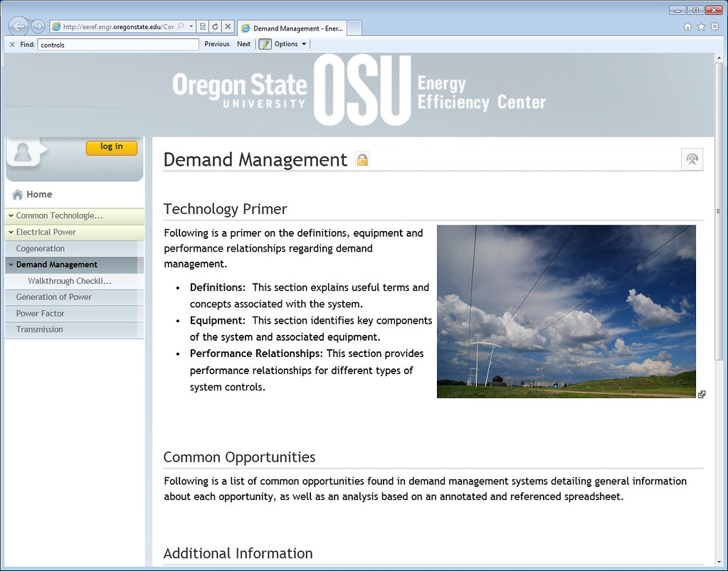Click the RSS feed icon at top right

(692, 159)
